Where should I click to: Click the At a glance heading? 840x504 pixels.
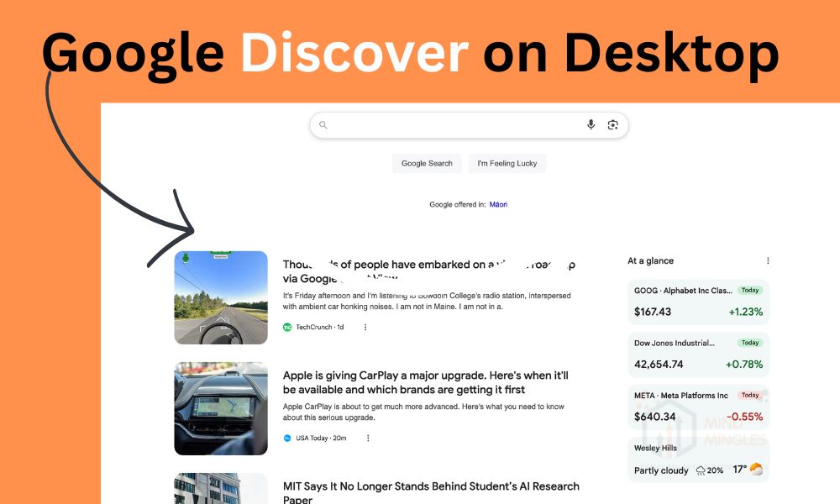(x=650, y=261)
